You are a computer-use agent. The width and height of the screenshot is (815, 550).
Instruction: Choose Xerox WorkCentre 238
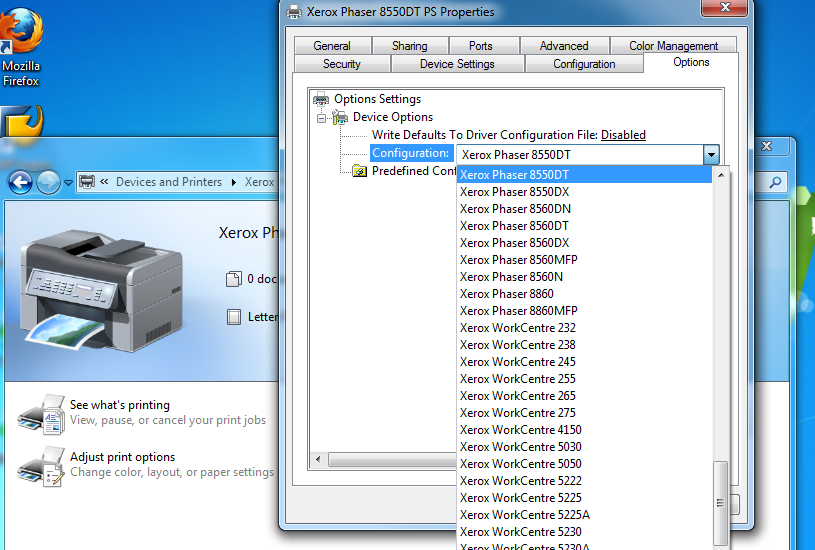[584, 345]
